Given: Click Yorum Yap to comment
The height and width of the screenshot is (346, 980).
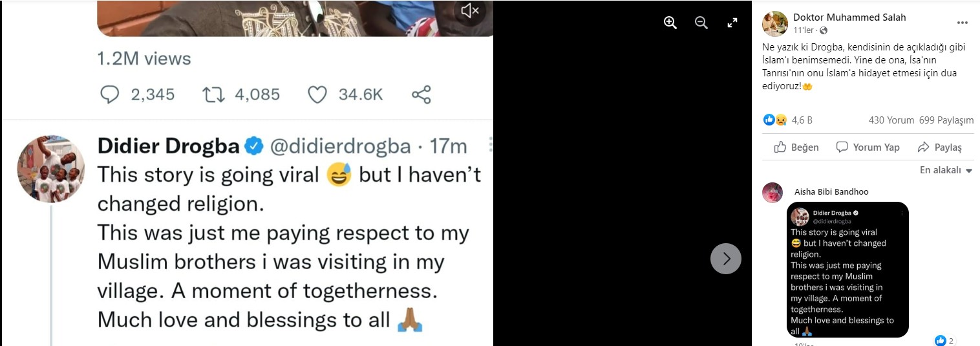Looking at the screenshot, I should click(x=868, y=147).
